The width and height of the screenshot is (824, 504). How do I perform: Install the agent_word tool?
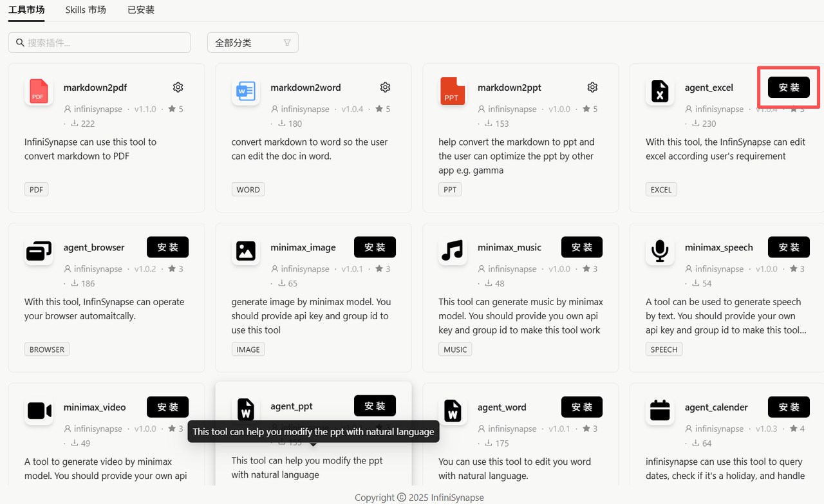(582, 407)
